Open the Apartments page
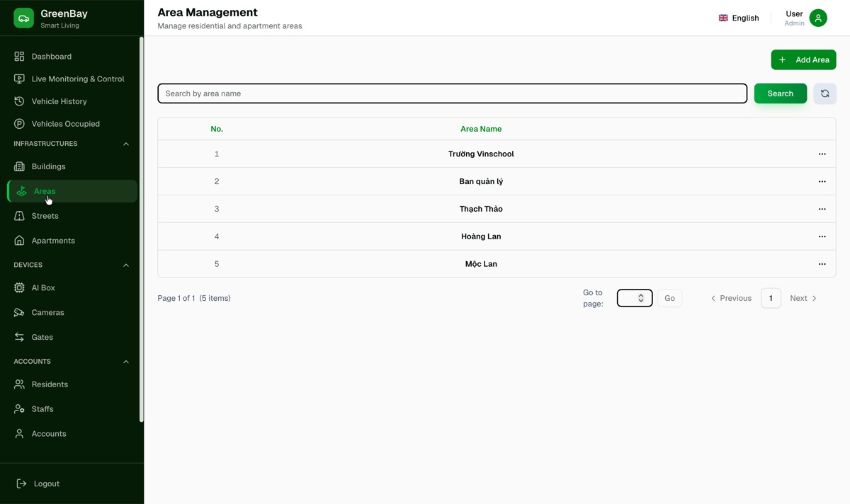The image size is (850, 504). [x=72, y=241]
